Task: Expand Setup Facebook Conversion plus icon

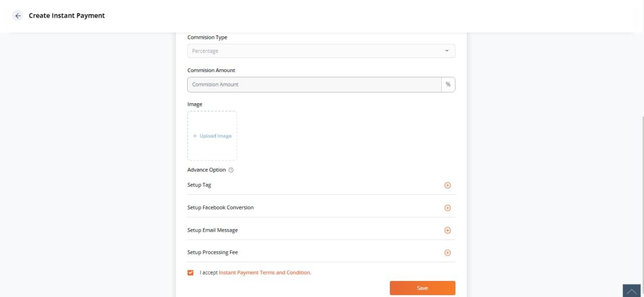Action: [447, 208]
